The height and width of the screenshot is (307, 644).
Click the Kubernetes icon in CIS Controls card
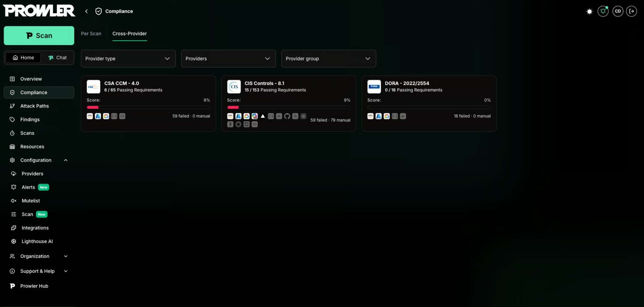click(303, 116)
